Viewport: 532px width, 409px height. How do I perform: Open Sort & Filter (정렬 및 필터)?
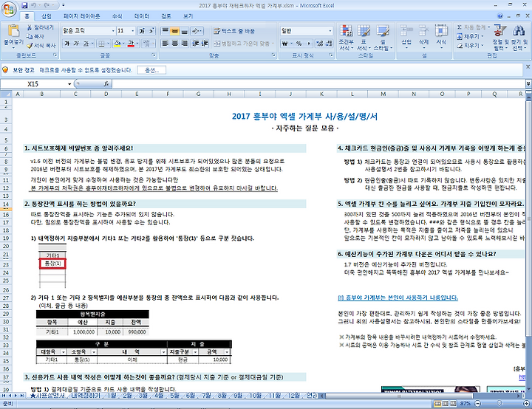tap(500, 38)
